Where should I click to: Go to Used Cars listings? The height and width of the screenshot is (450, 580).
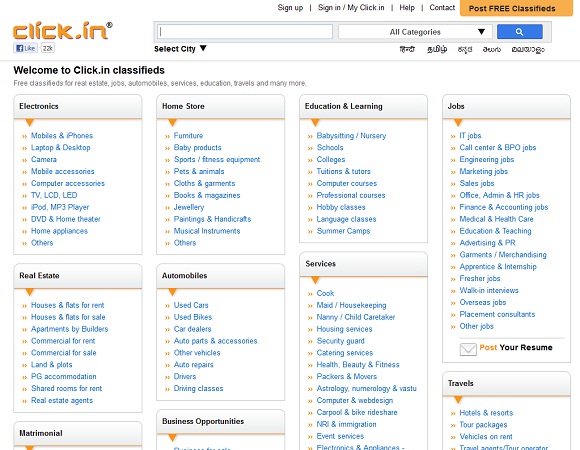coord(191,305)
